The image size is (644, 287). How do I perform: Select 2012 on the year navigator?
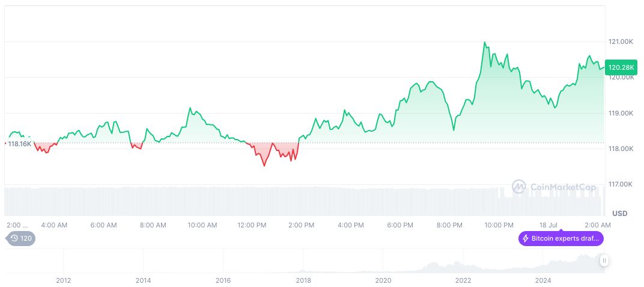click(x=64, y=280)
